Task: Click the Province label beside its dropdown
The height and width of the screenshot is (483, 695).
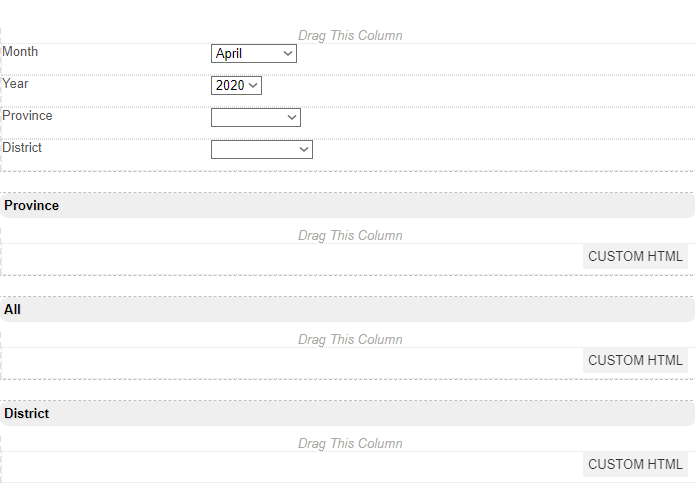Action: 27,116
